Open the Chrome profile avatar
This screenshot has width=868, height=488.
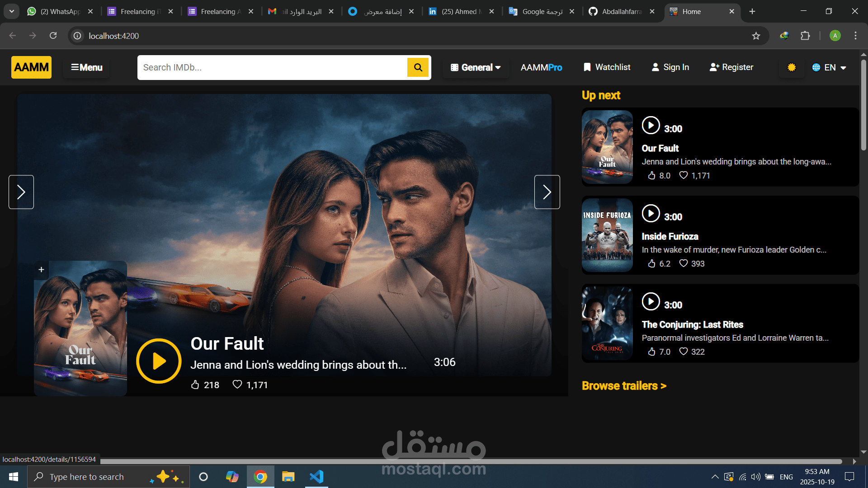[x=835, y=36]
